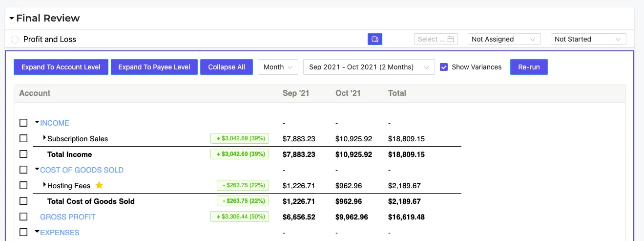Screen dimensions: 644x241
Task: Collapse the Final Review section arrow
Action: 12,19
